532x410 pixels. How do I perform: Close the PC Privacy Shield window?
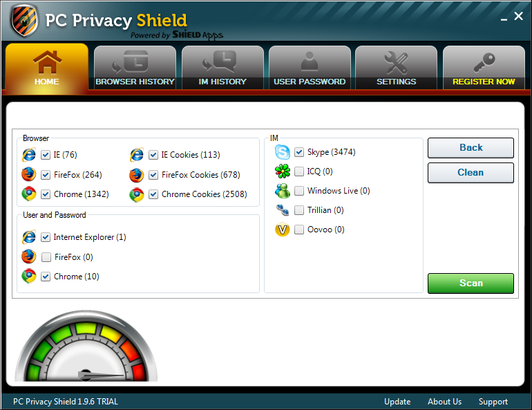click(x=518, y=16)
